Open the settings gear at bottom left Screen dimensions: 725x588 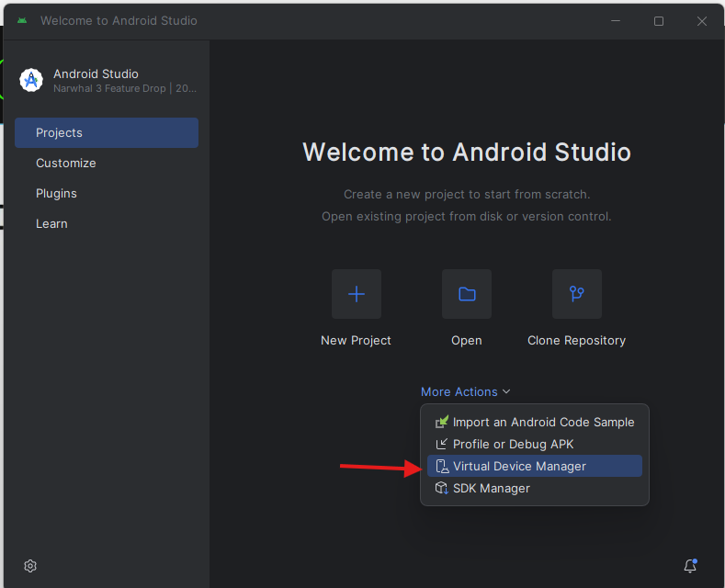[x=30, y=565]
